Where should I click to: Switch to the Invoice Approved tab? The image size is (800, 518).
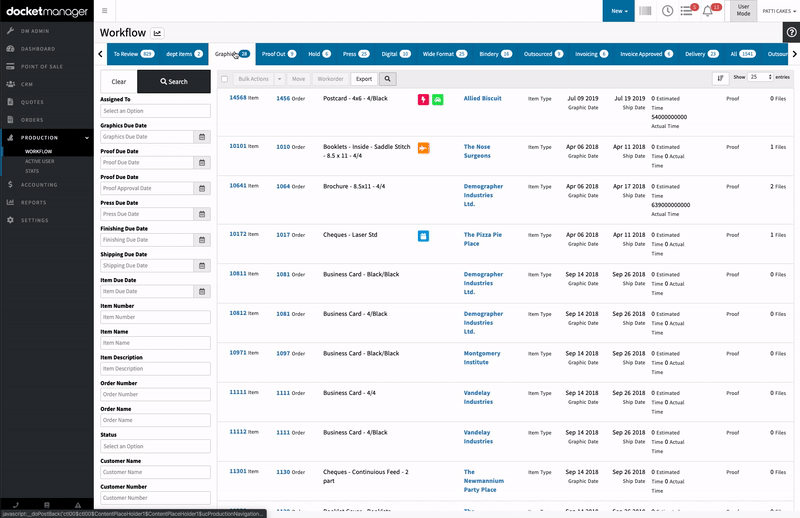(646, 54)
